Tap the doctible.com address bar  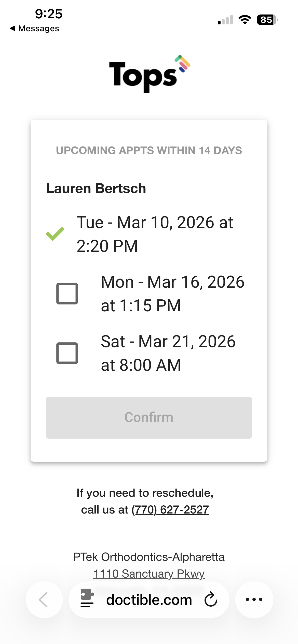click(149, 600)
